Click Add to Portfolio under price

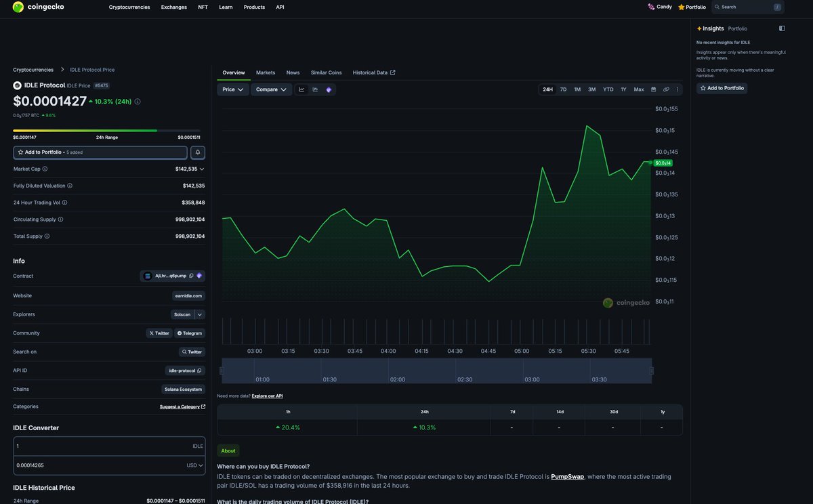pyautogui.click(x=100, y=152)
